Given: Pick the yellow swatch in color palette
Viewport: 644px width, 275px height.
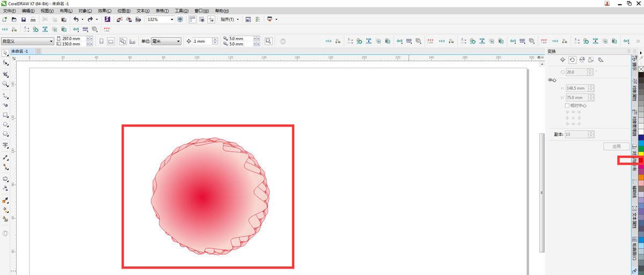Looking at the screenshot, I should tap(641, 154).
